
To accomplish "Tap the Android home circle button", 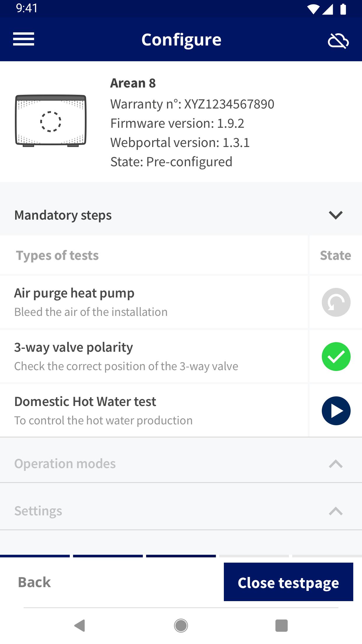I will click(181, 625).
